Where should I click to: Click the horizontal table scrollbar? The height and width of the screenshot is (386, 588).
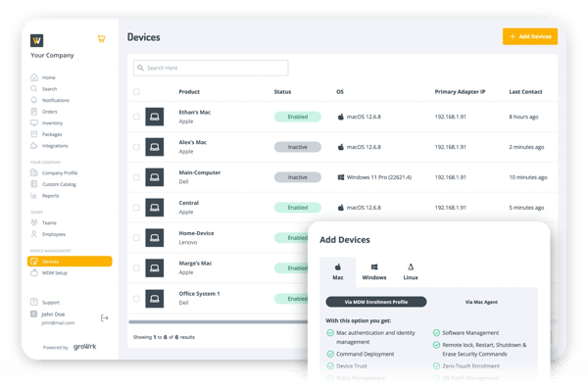[x=218, y=321]
